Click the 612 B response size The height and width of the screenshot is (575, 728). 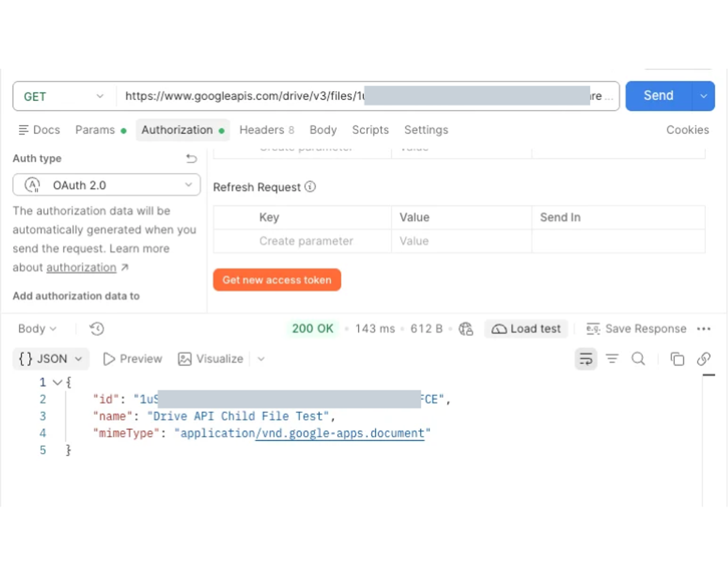pyautogui.click(x=426, y=329)
